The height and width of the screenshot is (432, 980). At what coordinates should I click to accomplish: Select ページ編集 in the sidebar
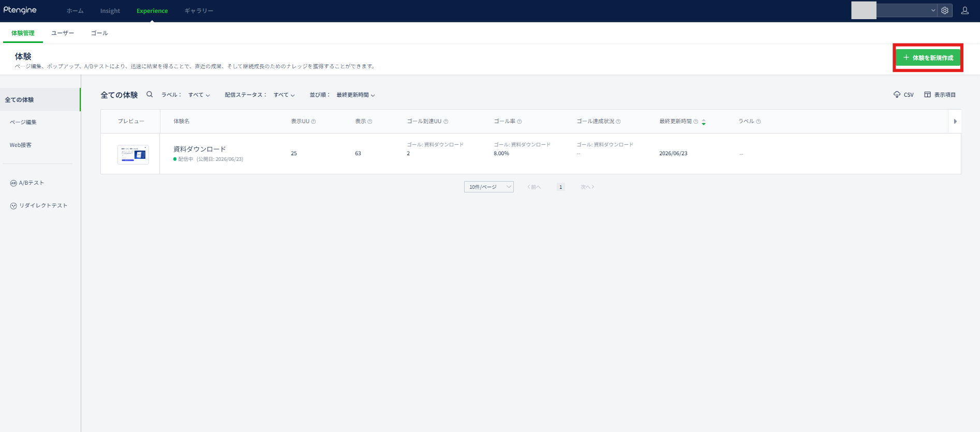23,123
